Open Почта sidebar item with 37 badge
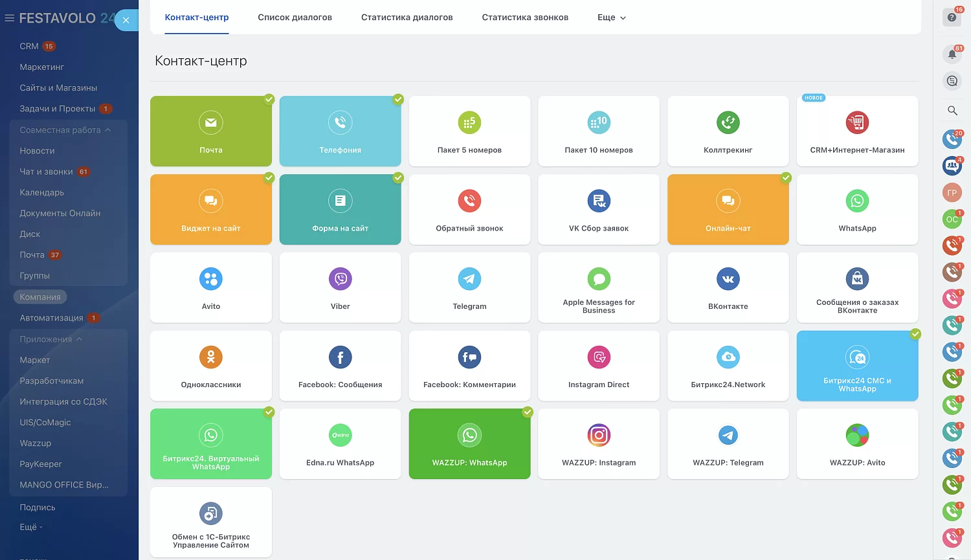The image size is (971, 560). [32, 254]
